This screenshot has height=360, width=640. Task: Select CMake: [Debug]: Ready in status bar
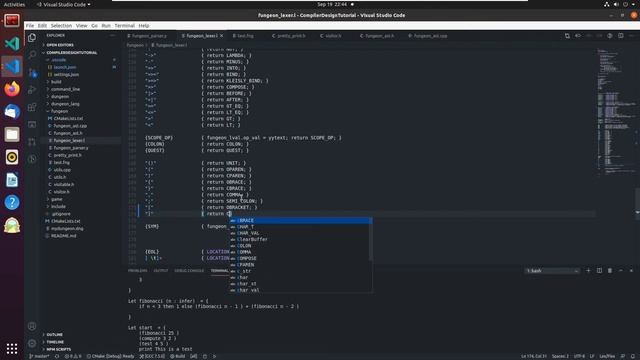(x=110, y=356)
